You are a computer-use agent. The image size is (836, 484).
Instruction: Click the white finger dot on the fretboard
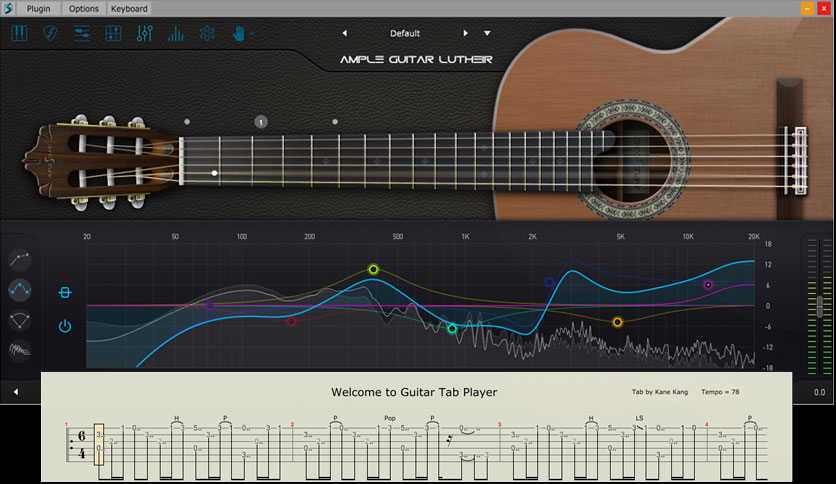[214, 173]
